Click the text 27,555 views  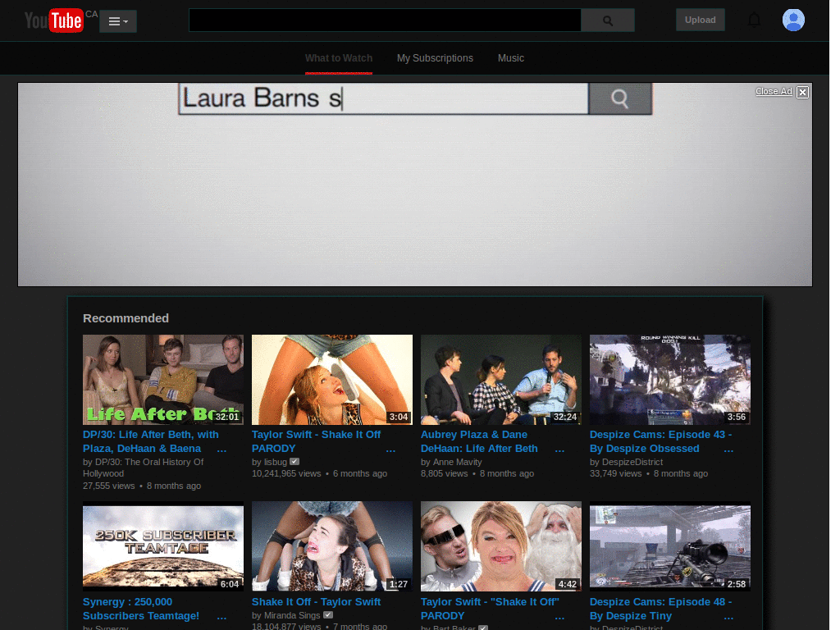tap(109, 486)
